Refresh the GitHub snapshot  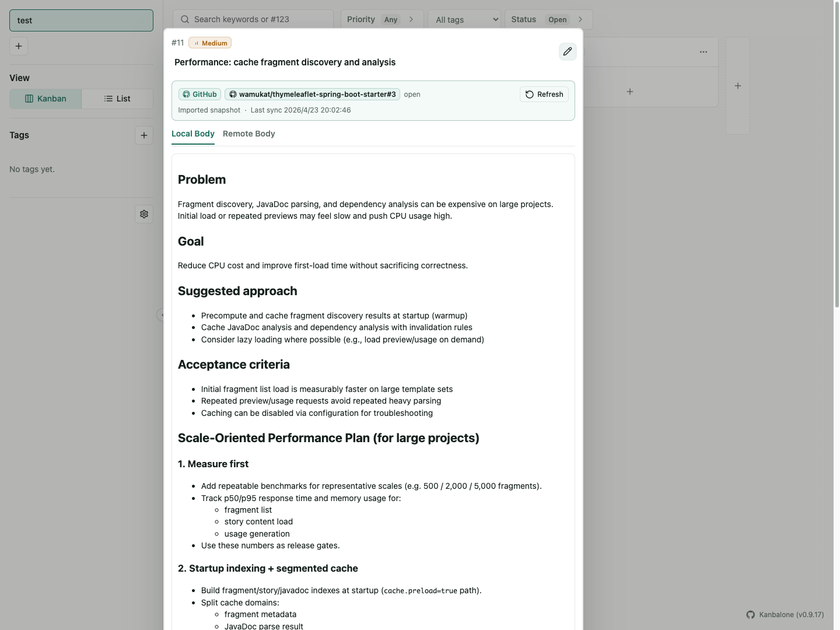pyautogui.click(x=544, y=94)
